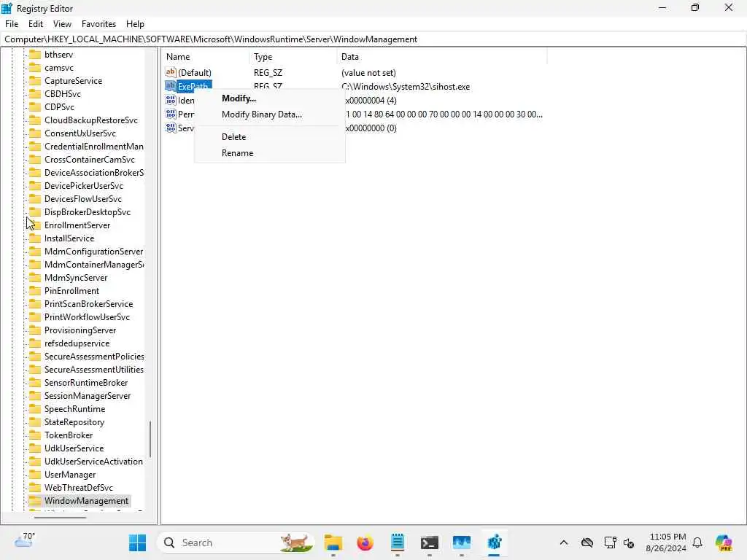Show hidden system tray icons
The height and width of the screenshot is (560, 747).
[x=564, y=542]
